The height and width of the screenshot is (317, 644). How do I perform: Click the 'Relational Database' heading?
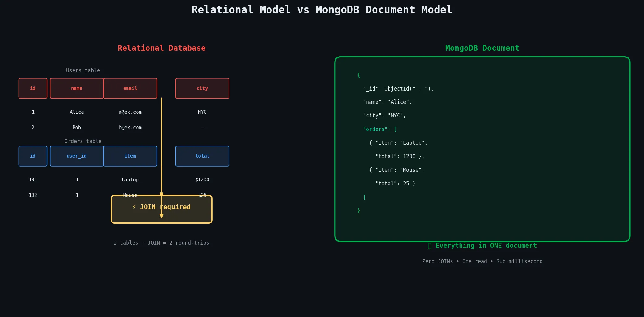pyautogui.click(x=162, y=48)
